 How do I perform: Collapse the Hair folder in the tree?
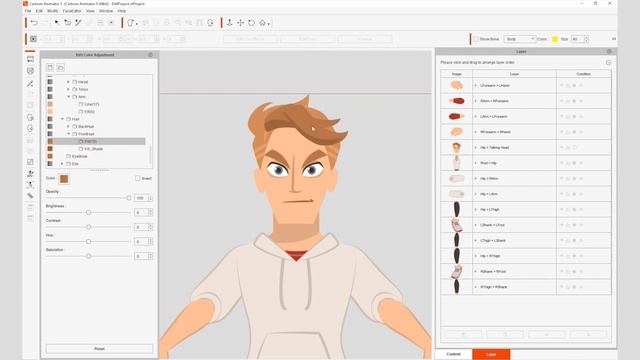click(x=62, y=119)
